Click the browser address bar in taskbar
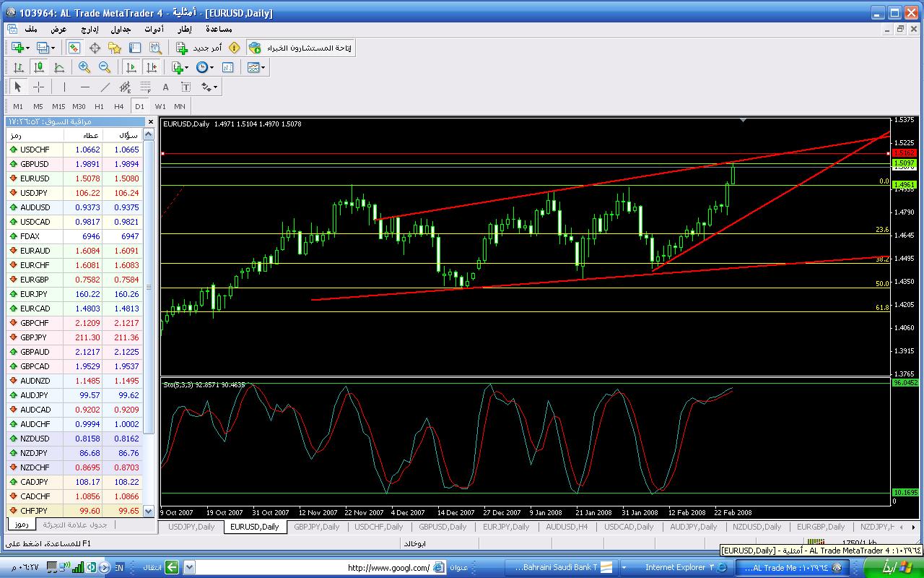 pos(310,568)
